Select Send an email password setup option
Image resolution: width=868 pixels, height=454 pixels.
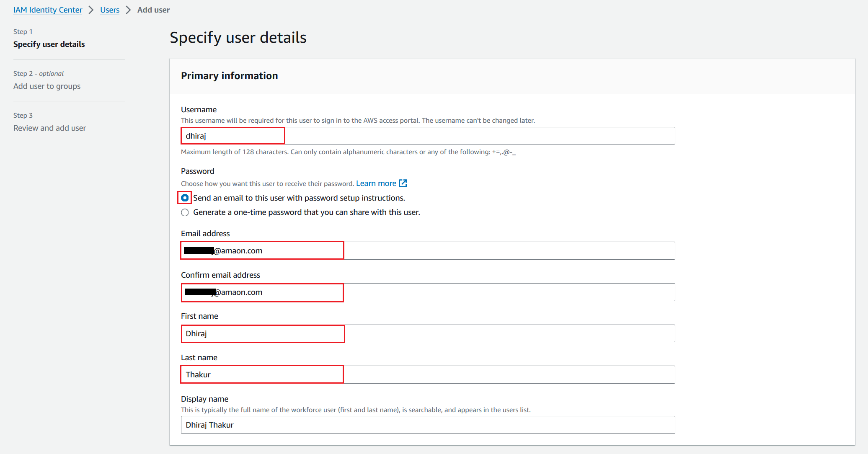pyautogui.click(x=185, y=198)
